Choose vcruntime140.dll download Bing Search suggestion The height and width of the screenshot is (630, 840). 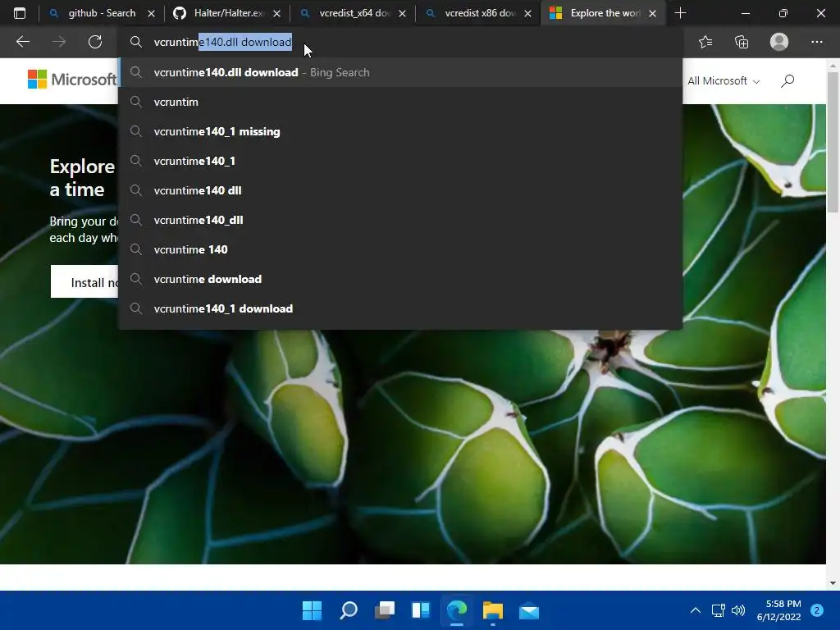point(400,72)
